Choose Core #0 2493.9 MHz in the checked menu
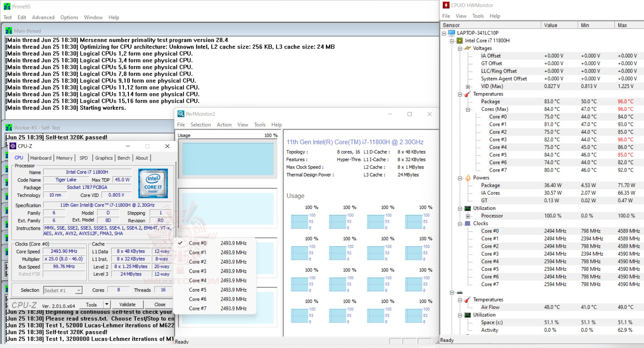 pyautogui.click(x=215, y=243)
